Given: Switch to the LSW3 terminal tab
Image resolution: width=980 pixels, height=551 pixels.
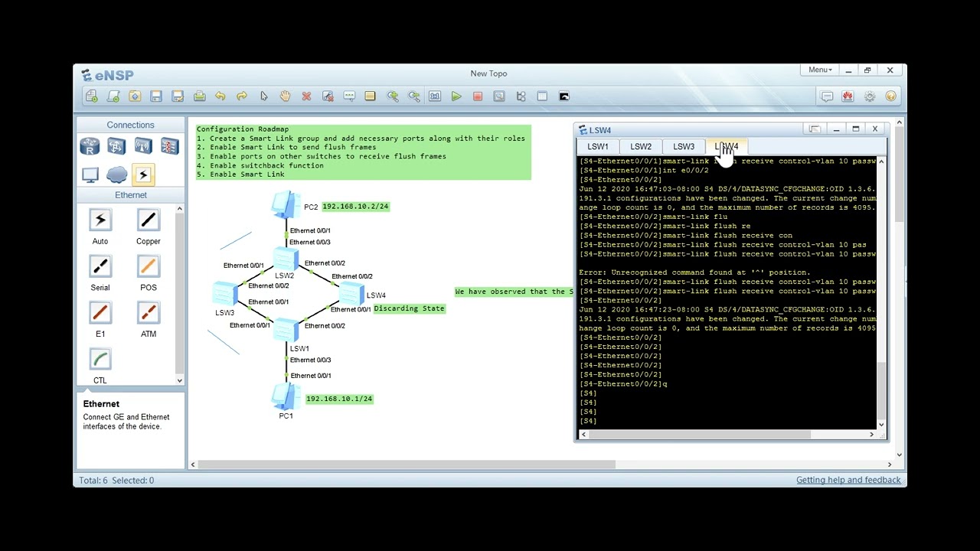Looking at the screenshot, I should pyautogui.click(x=684, y=146).
